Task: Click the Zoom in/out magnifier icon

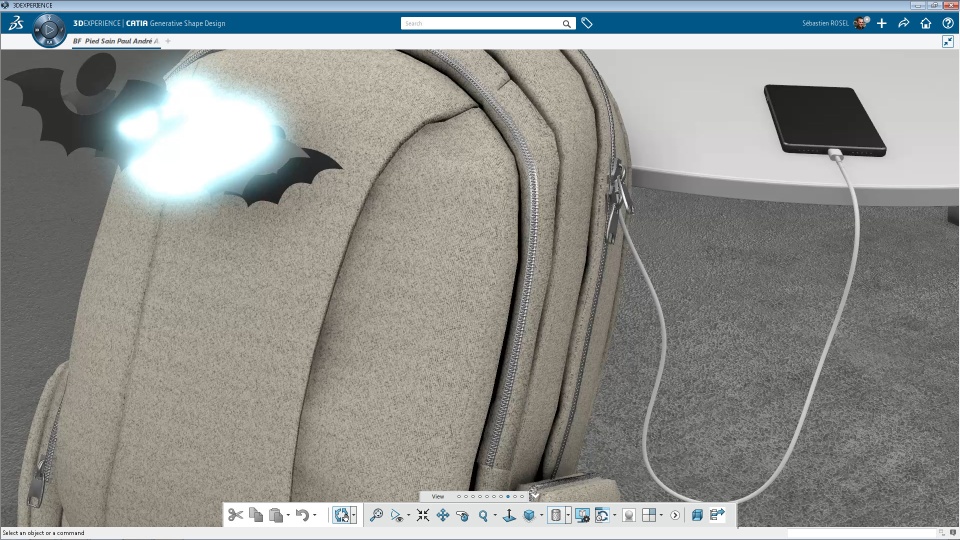Action: click(x=483, y=516)
